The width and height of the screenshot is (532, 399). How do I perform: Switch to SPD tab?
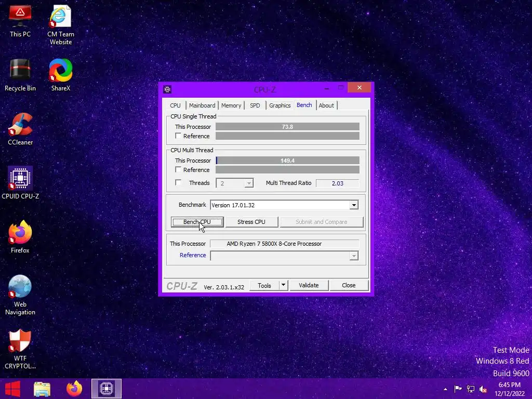coord(255,105)
